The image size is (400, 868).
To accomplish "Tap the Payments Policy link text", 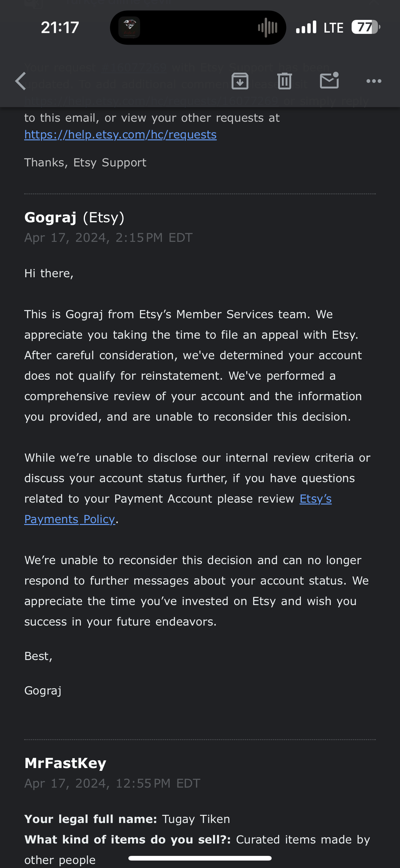I will 70,519.
